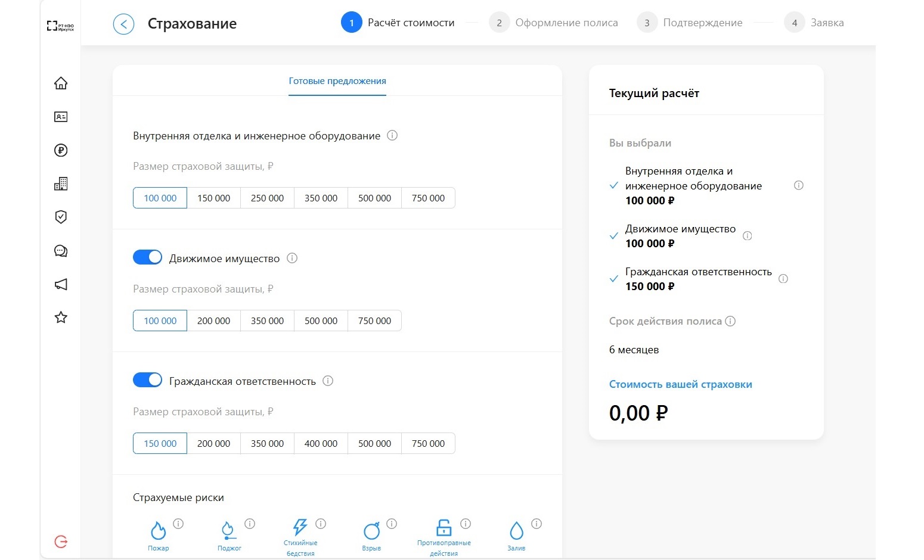This screenshot has height=560, width=924.
Task: Open the buildings icon in sidebar
Action: tap(61, 183)
